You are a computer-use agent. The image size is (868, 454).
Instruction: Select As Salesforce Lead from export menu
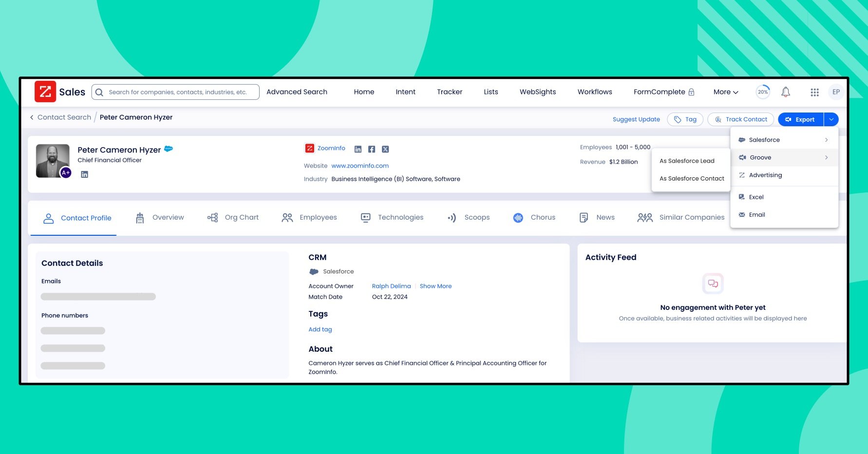coord(687,161)
